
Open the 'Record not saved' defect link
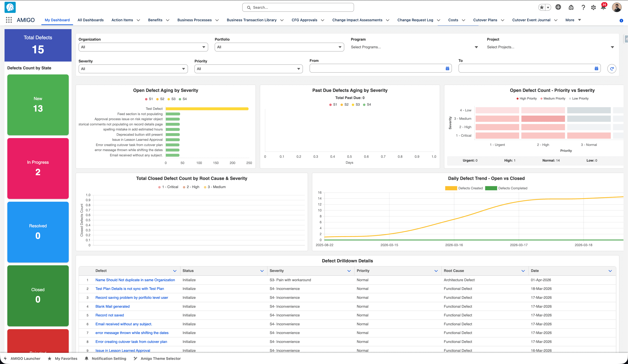tap(110, 315)
